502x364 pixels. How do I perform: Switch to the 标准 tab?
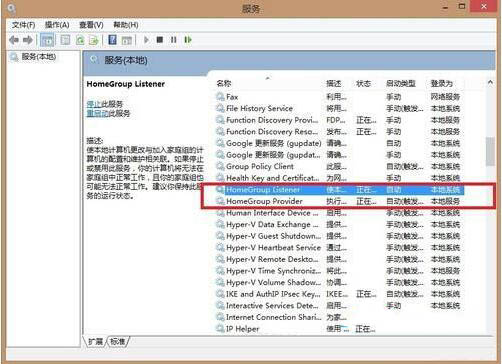(118, 341)
